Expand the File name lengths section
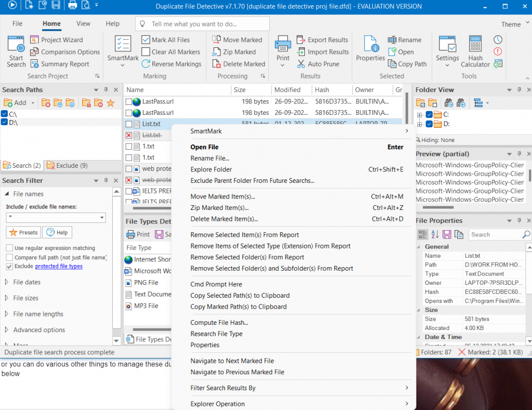This screenshot has width=532, height=410. point(7,314)
